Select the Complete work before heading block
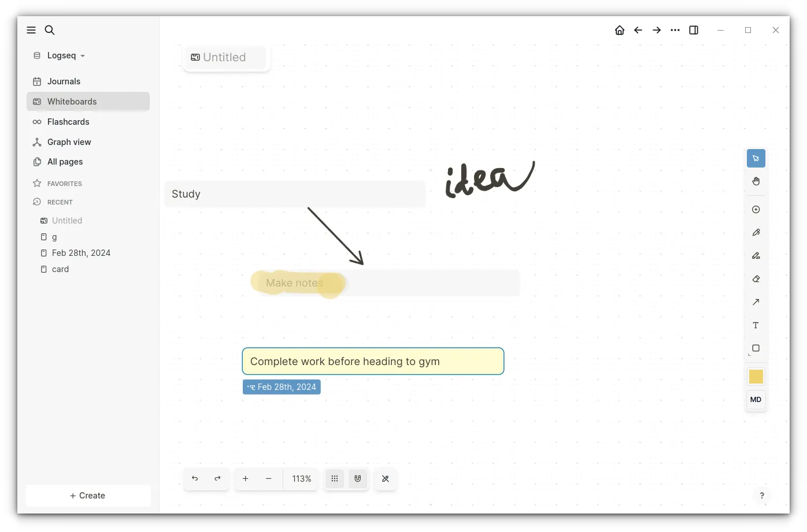The width and height of the screenshot is (807, 532). (x=373, y=361)
